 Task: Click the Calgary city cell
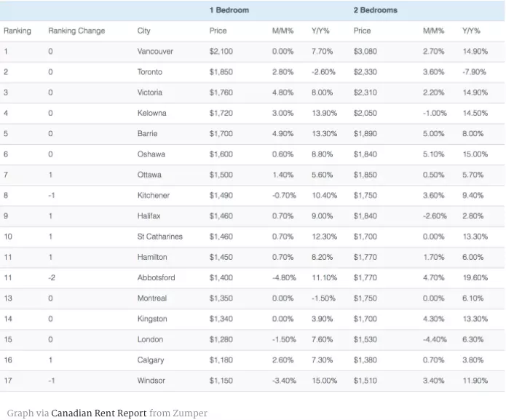coord(151,360)
